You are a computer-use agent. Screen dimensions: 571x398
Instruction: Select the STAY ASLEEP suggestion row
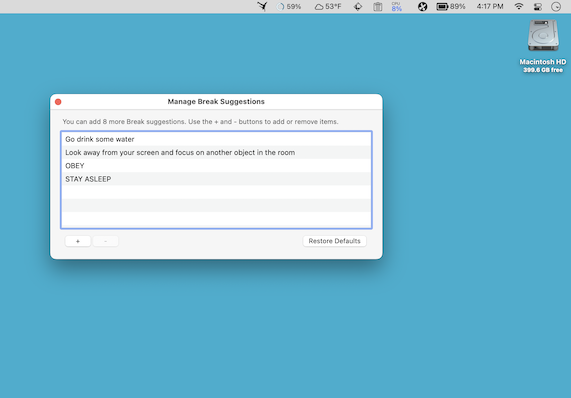point(216,179)
